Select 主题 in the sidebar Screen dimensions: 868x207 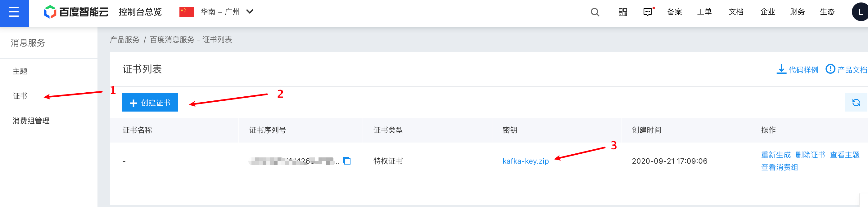pos(20,71)
